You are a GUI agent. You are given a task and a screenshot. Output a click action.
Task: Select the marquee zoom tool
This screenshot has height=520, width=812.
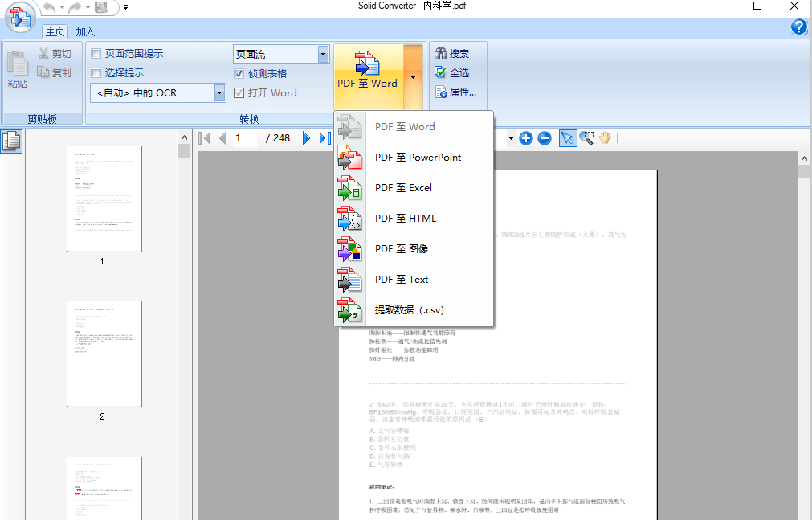586,138
